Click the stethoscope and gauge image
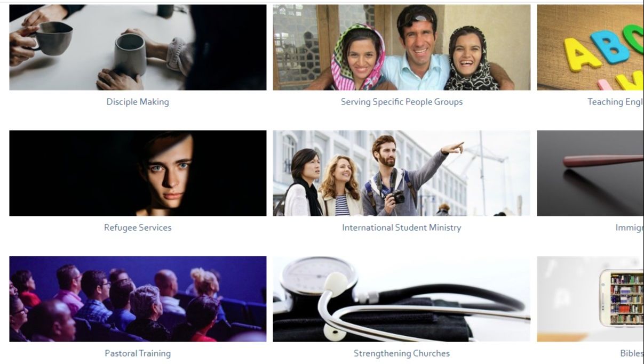 402,299
